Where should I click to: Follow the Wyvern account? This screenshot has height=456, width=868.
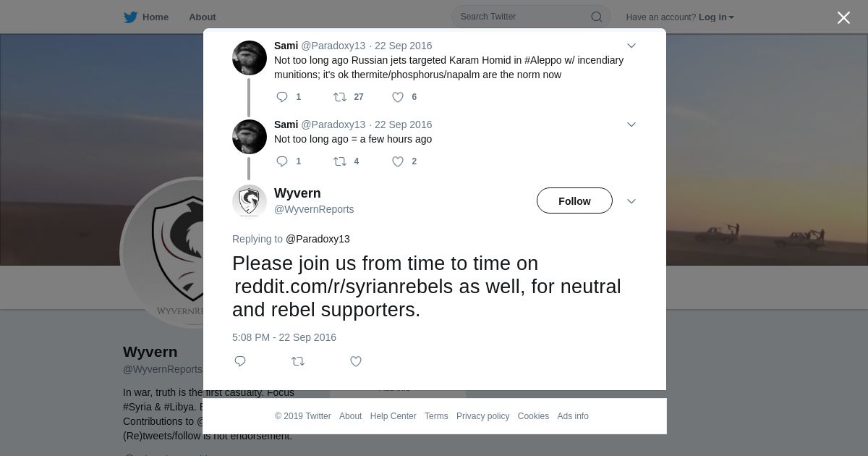tap(574, 201)
